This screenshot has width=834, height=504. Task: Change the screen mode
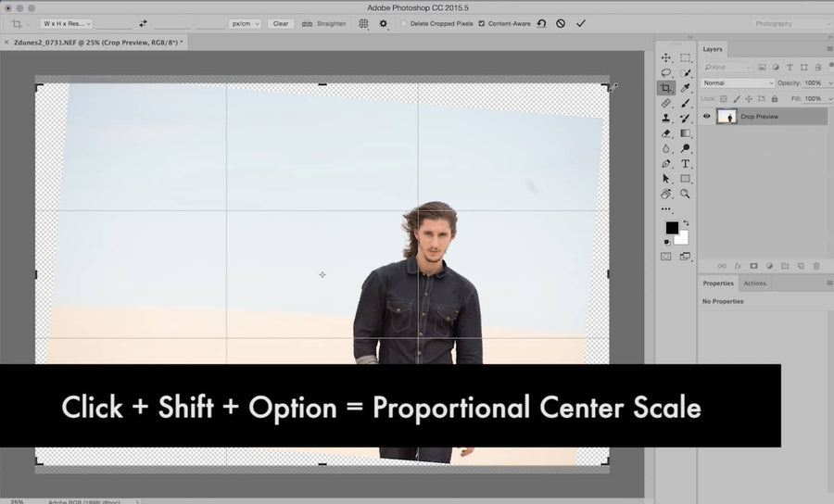point(685,257)
